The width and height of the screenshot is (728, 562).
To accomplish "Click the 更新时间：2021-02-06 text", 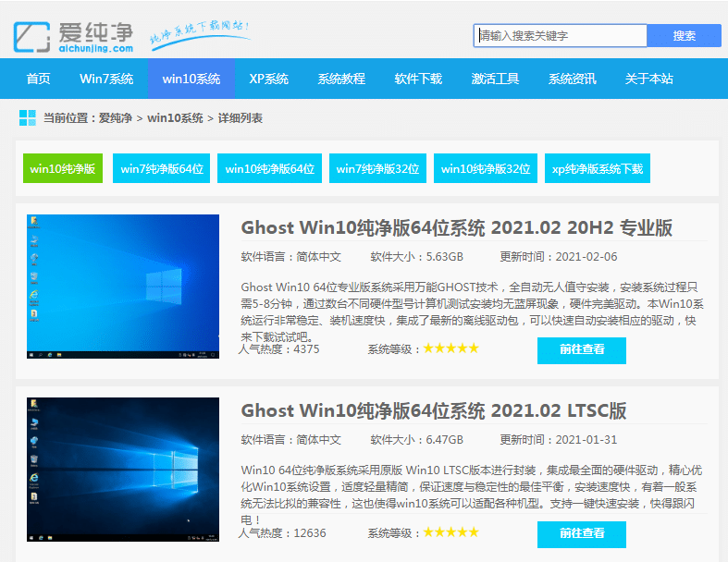I will click(x=559, y=257).
